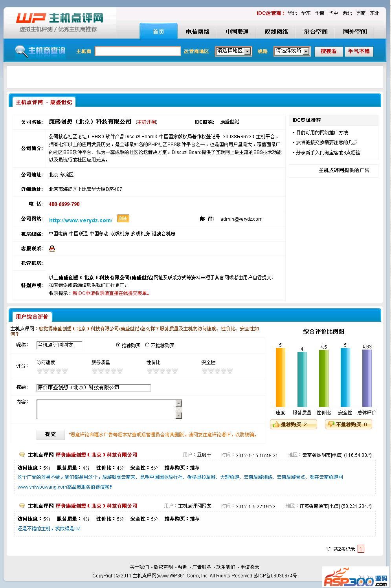Open 帮助 footer link
Screen dimensions: 391x588
click(x=182, y=567)
